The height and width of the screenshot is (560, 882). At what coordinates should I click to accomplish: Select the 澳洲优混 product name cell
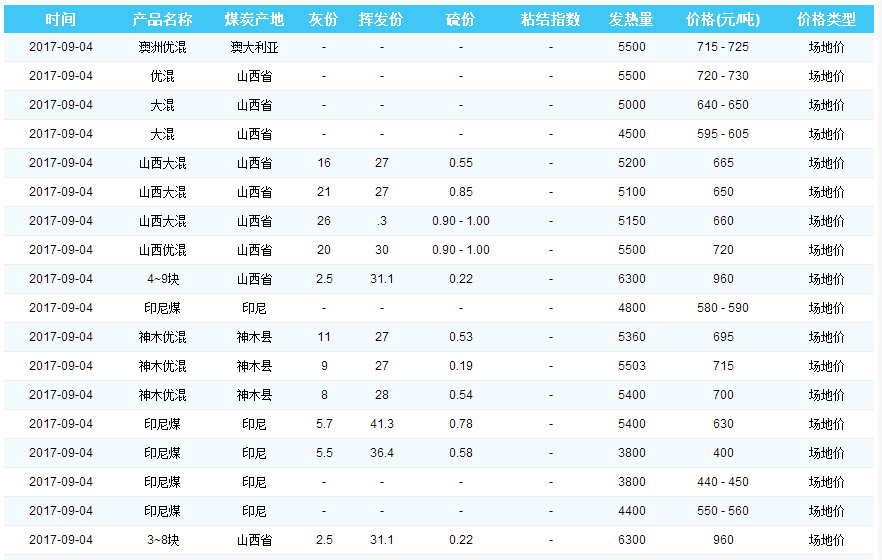point(162,47)
